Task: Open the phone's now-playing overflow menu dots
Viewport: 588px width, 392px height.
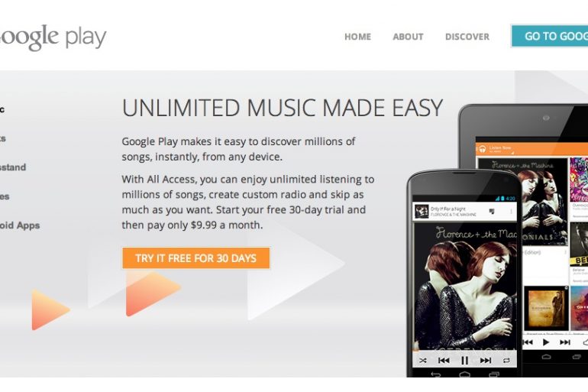Action: point(511,212)
